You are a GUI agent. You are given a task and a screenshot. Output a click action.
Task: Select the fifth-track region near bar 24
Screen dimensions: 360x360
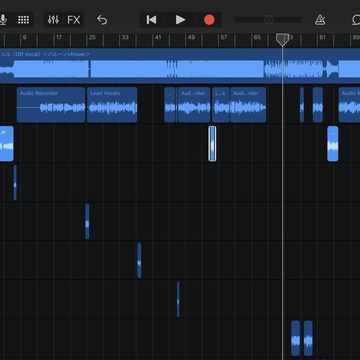[x=87, y=221]
